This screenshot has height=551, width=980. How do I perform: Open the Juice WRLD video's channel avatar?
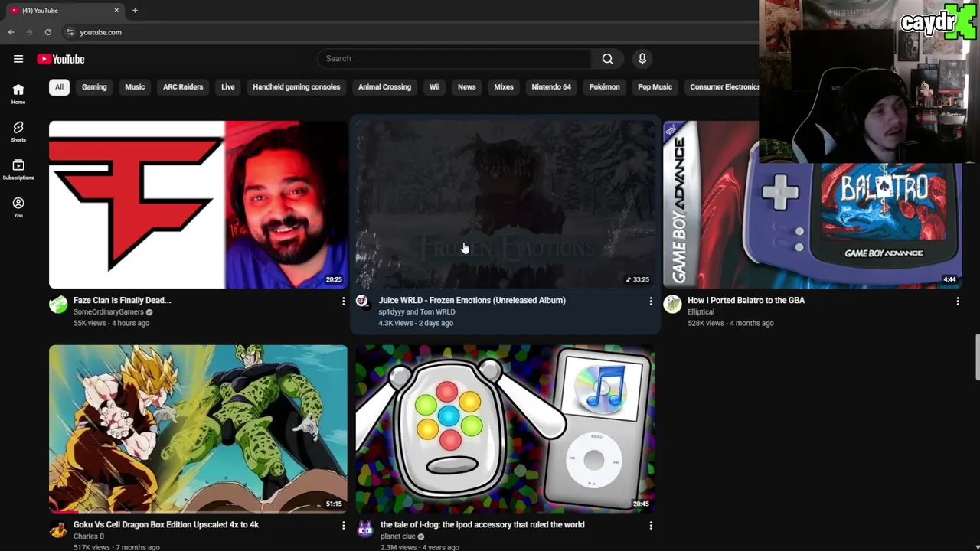(x=362, y=302)
